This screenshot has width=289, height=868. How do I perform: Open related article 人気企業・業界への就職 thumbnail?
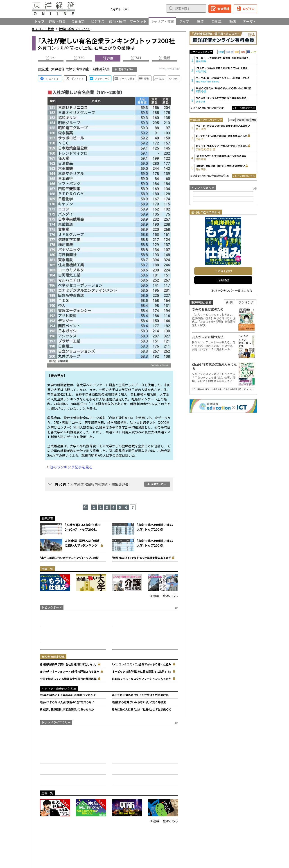pyautogui.click(x=51, y=545)
